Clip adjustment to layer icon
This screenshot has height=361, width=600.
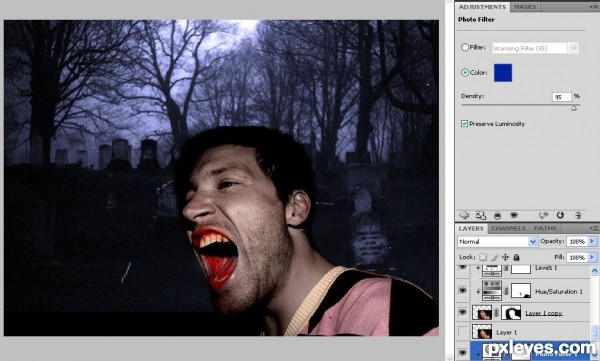point(497,216)
